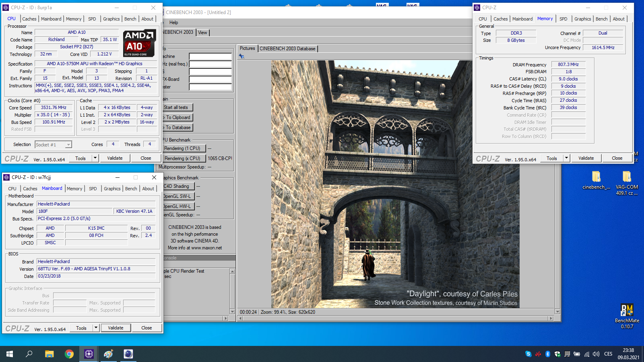Open Windows Security shield tray icon
644x362 pixels.
[557, 354]
